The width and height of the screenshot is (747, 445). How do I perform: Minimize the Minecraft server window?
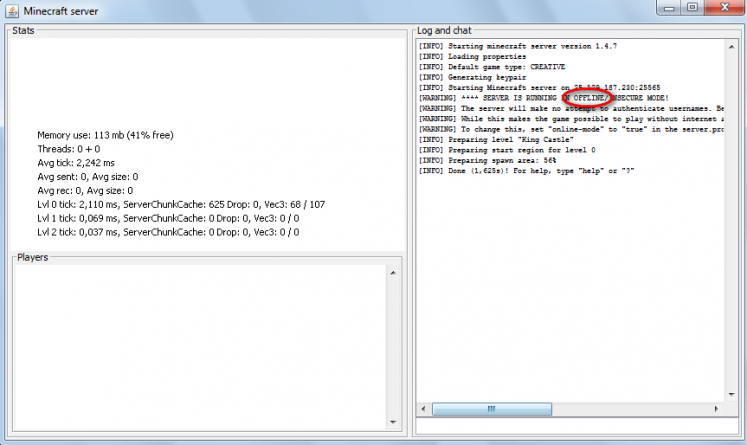pos(669,8)
